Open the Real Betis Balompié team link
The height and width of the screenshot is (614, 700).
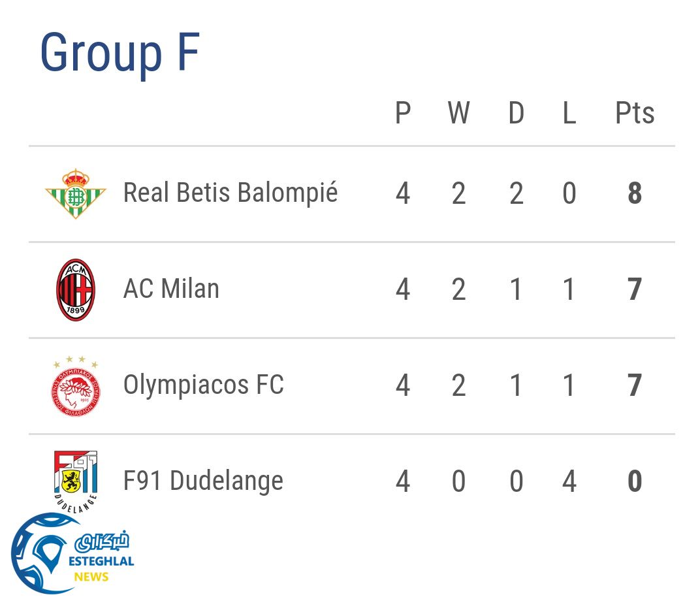click(x=231, y=193)
